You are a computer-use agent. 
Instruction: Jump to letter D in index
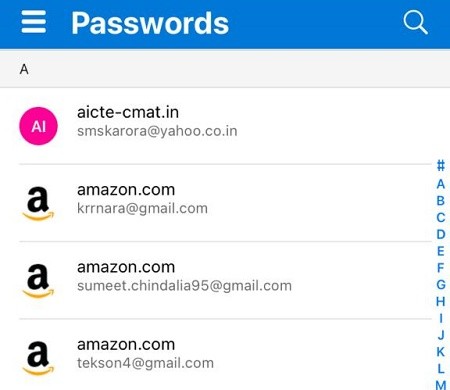[x=441, y=234]
